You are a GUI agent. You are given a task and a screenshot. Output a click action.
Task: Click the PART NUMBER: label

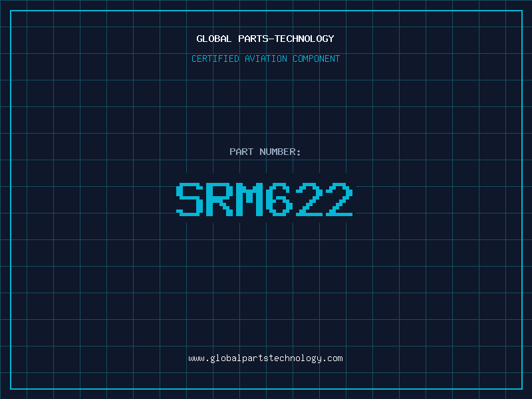click(265, 152)
